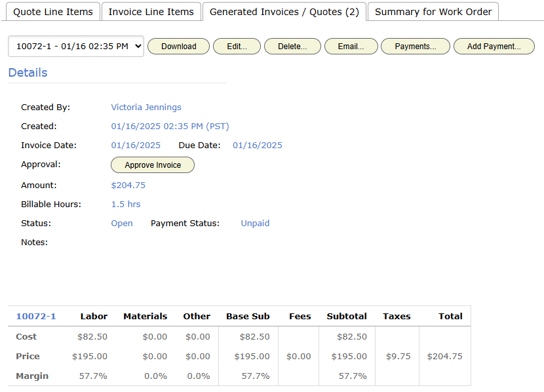Screen dimensions: 544x392
Task: Click the Subtotal margin cell 57.7%
Action: coord(353,376)
